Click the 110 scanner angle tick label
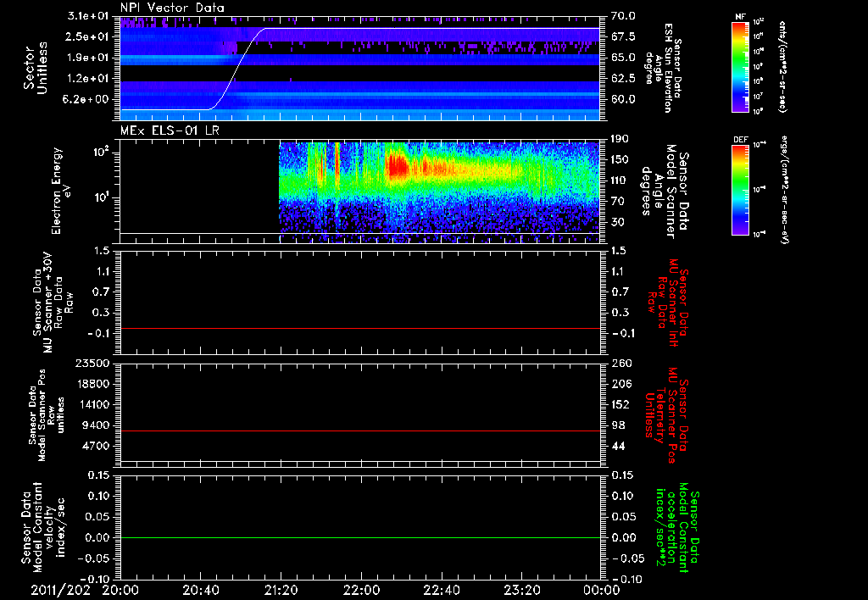This screenshot has width=868, height=600. [x=620, y=181]
